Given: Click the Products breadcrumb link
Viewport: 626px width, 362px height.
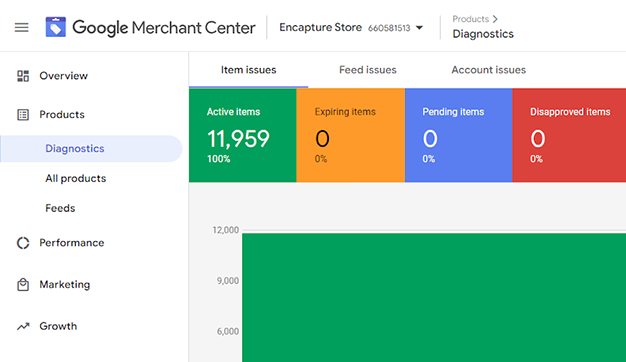Looking at the screenshot, I should (470, 19).
